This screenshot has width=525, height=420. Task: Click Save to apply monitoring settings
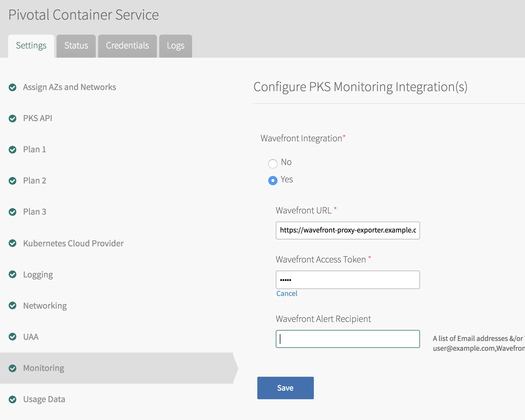[x=285, y=388]
